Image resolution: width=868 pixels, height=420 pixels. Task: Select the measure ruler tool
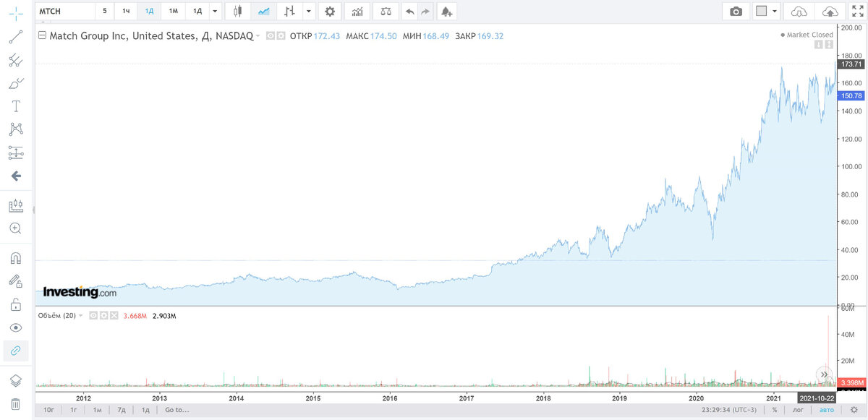[x=16, y=206]
